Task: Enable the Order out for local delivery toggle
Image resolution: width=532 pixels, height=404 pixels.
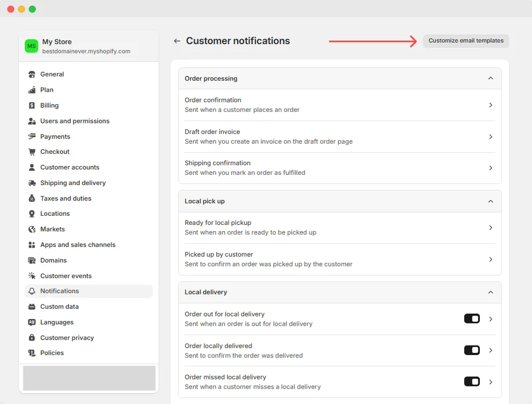Action: point(471,318)
